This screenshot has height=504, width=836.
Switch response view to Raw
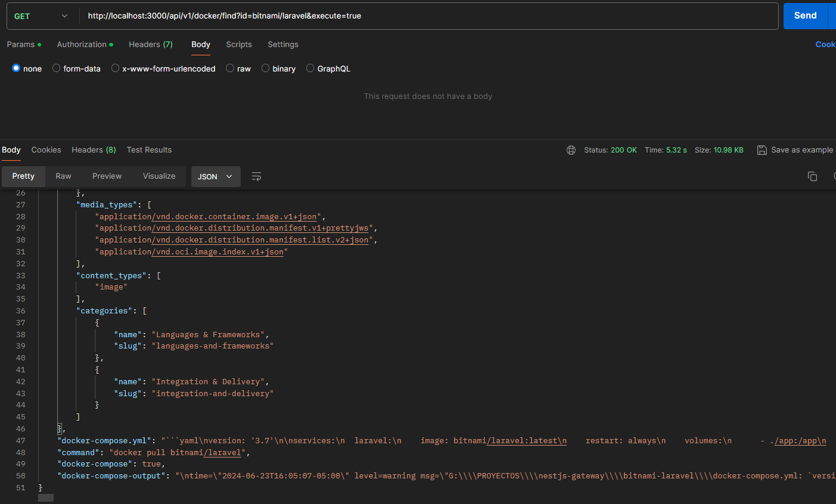coord(63,176)
